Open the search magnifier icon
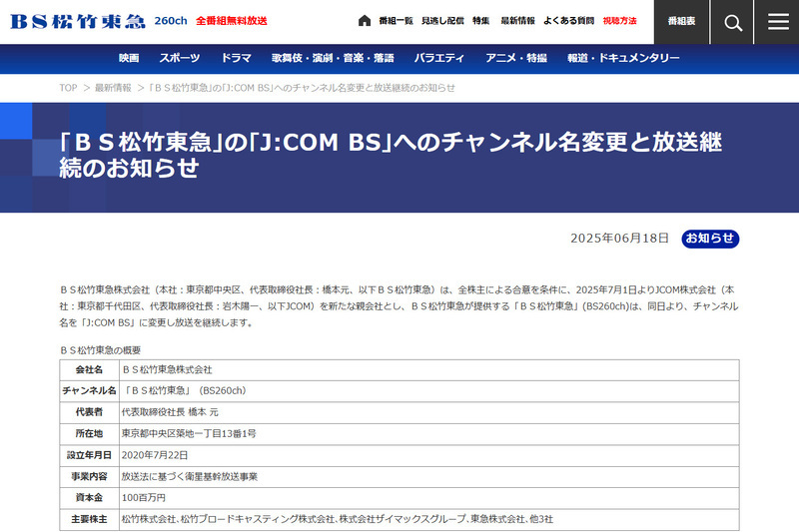799x532 pixels. click(733, 22)
